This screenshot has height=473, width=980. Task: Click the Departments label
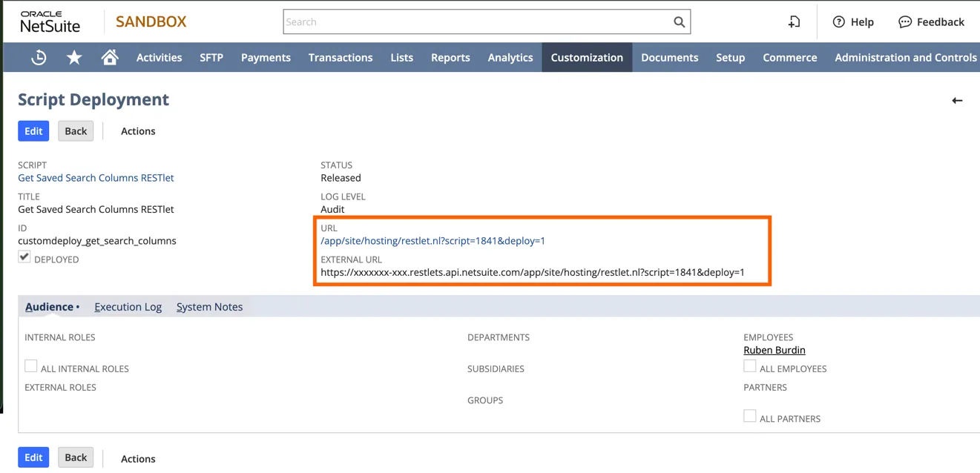(x=499, y=337)
